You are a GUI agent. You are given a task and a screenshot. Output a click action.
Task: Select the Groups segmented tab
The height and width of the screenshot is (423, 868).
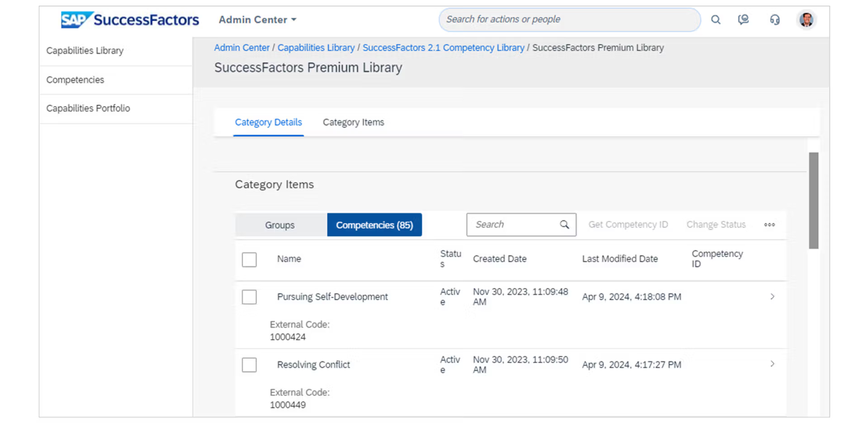pos(280,225)
